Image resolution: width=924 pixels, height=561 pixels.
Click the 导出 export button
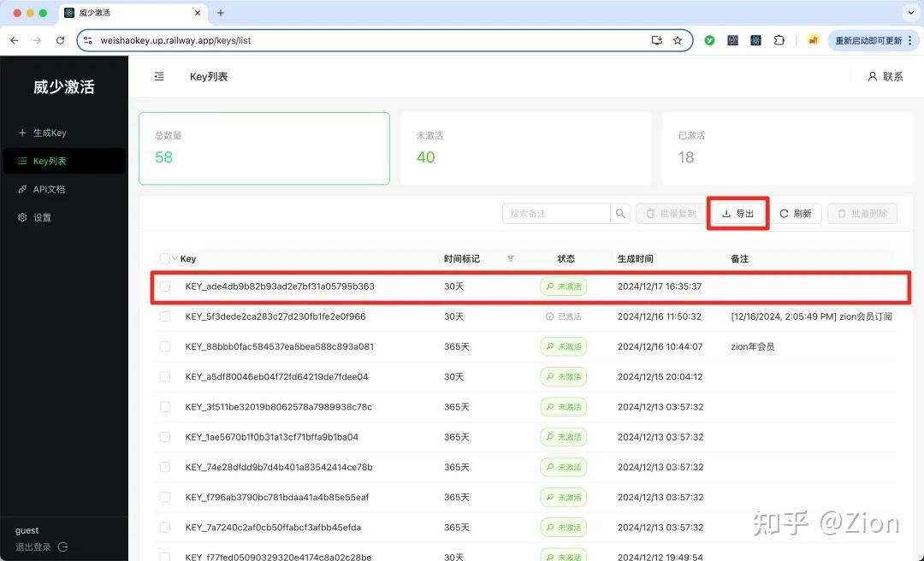[737, 213]
